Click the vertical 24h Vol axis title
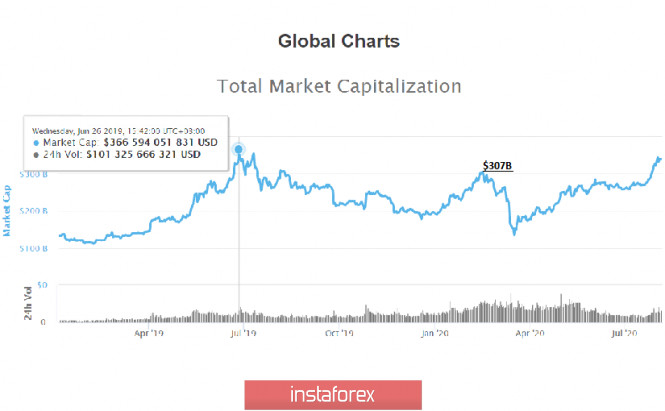 pos(27,303)
